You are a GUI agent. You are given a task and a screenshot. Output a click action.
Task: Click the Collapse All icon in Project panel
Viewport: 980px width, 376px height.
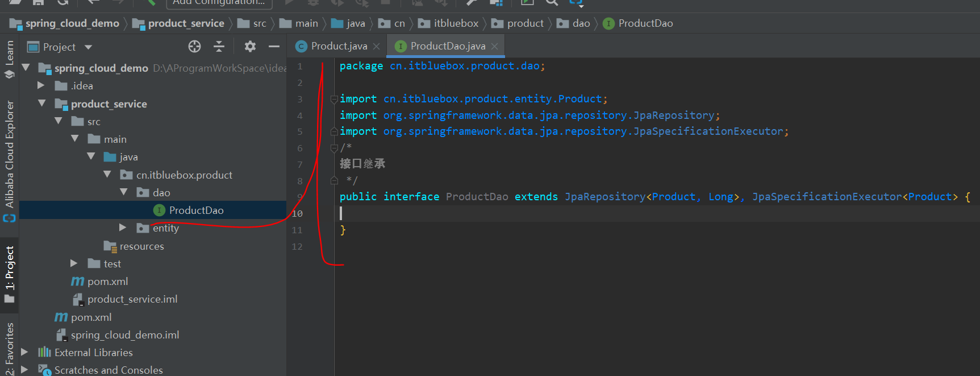click(219, 47)
